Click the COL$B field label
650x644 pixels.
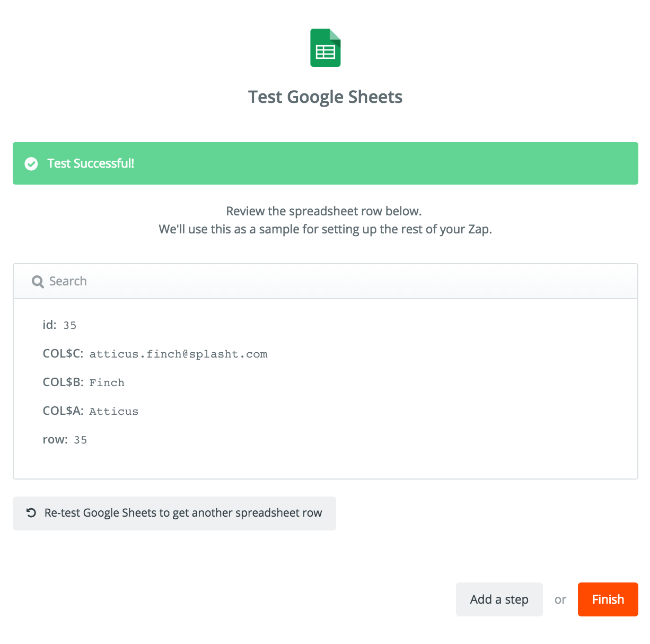coord(63,382)
